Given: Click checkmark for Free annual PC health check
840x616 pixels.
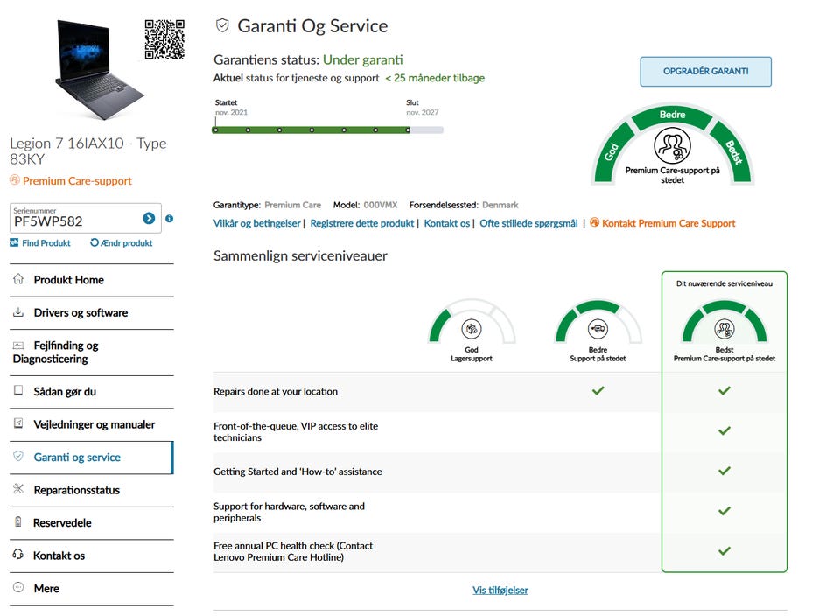Looking at the screenshot, I should point(724,550).
